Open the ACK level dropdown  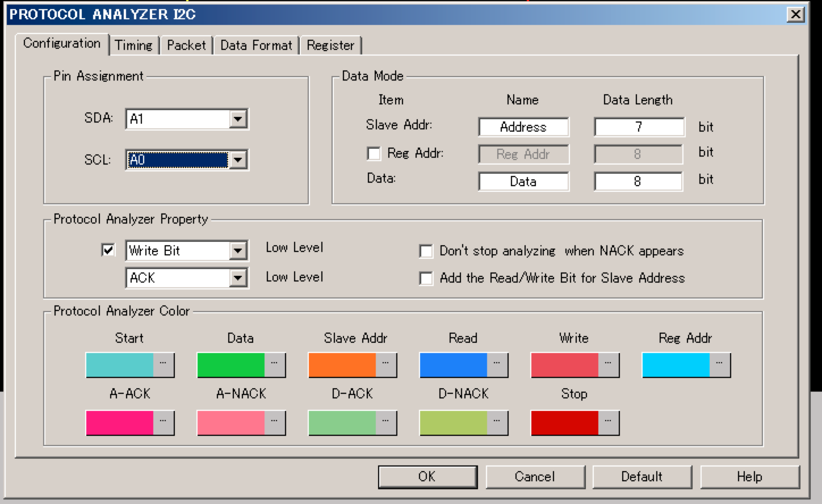coord(238,278)
